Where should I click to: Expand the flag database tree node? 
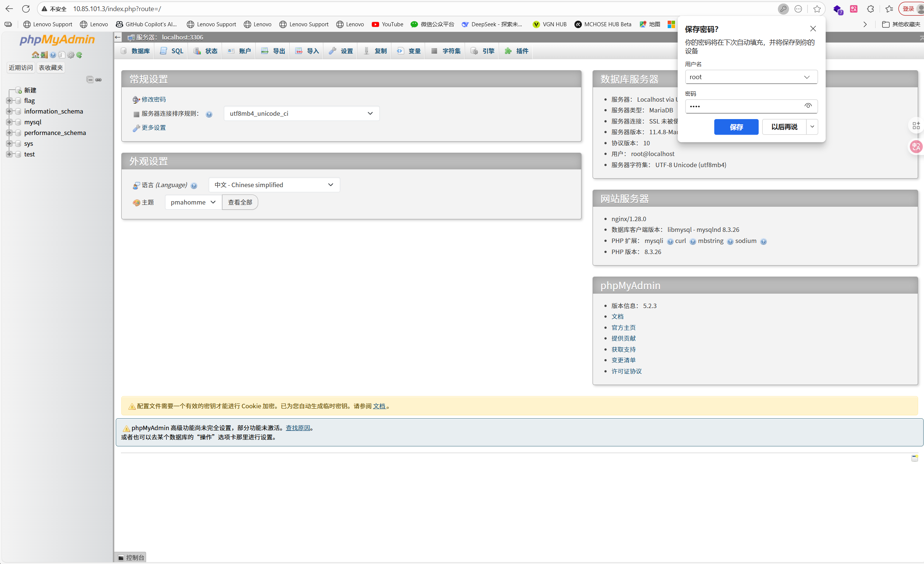click(x=9, y=101)
